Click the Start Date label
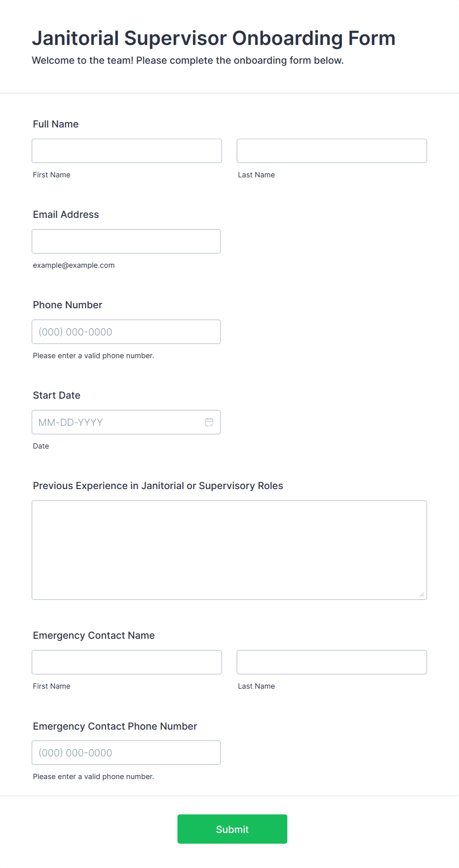 point(57,395)
